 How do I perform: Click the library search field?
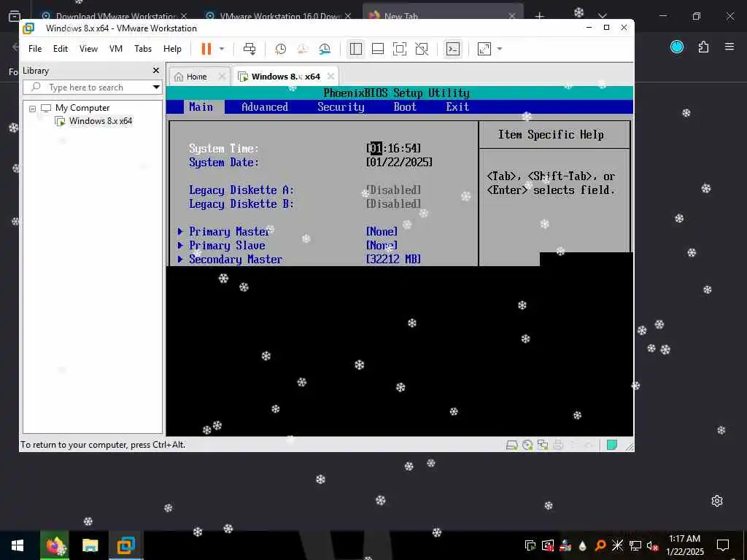coord(86,87)
